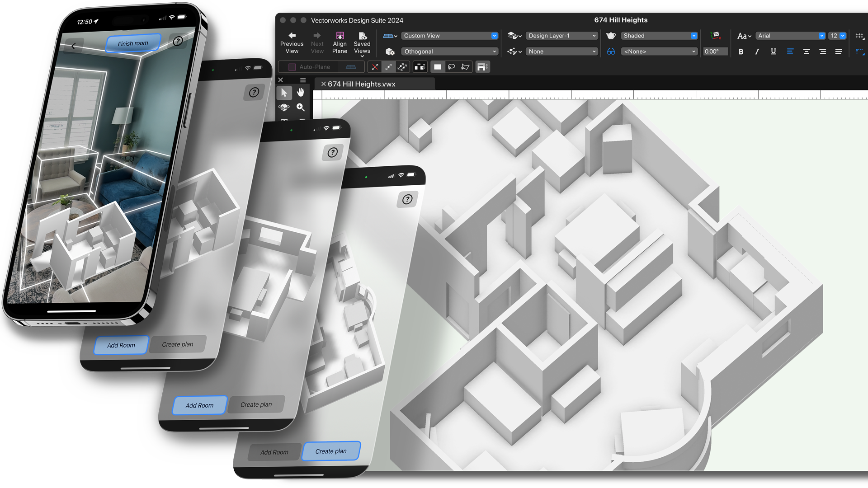Tap the highlighted Create plan button
The width and height of the screenshot is (868, 488).
(331, 451)
